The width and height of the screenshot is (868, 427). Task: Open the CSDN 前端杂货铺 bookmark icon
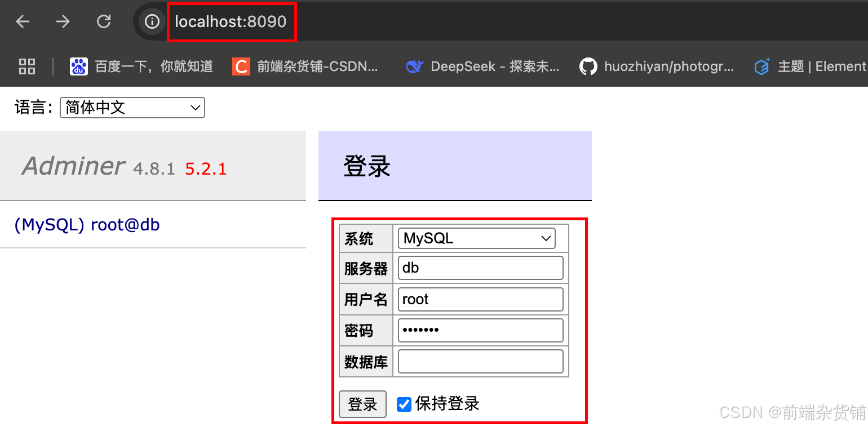[x=241, y=66]
